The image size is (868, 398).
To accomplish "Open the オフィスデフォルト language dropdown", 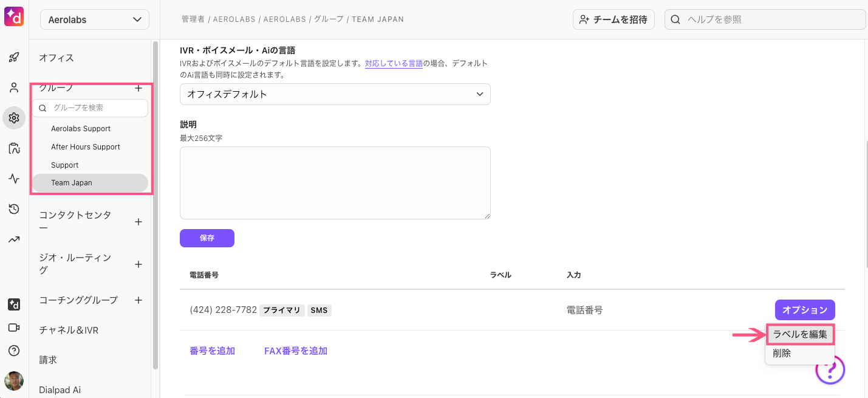I will pos(335,94).
